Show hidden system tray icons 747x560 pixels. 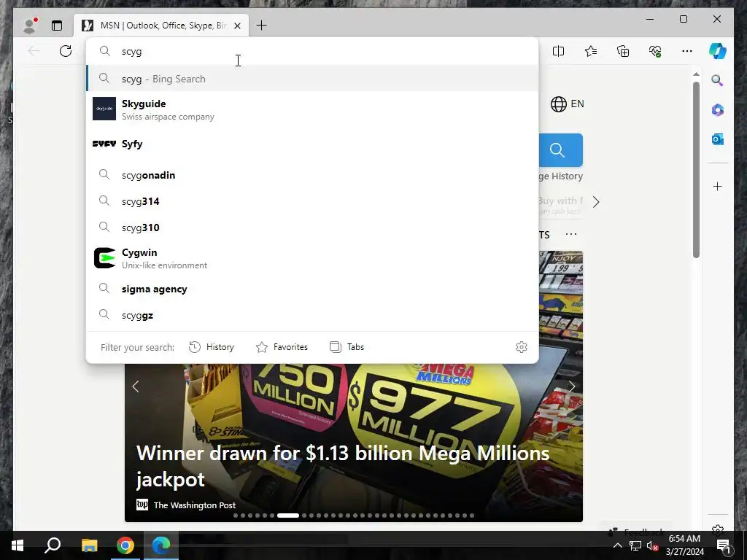point(617,545)
